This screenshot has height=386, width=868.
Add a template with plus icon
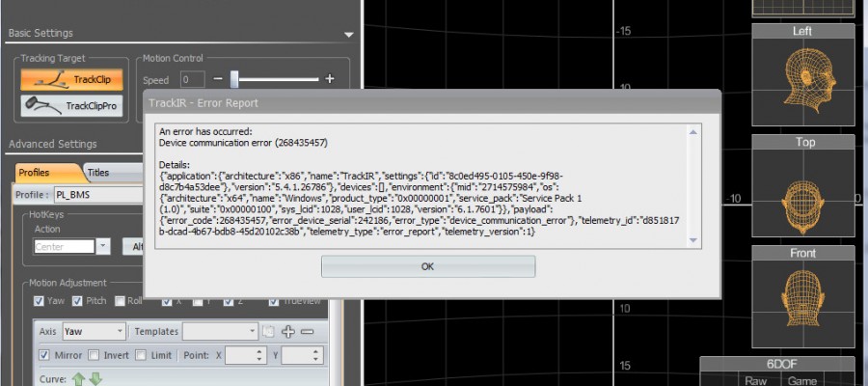click(287, 332)
